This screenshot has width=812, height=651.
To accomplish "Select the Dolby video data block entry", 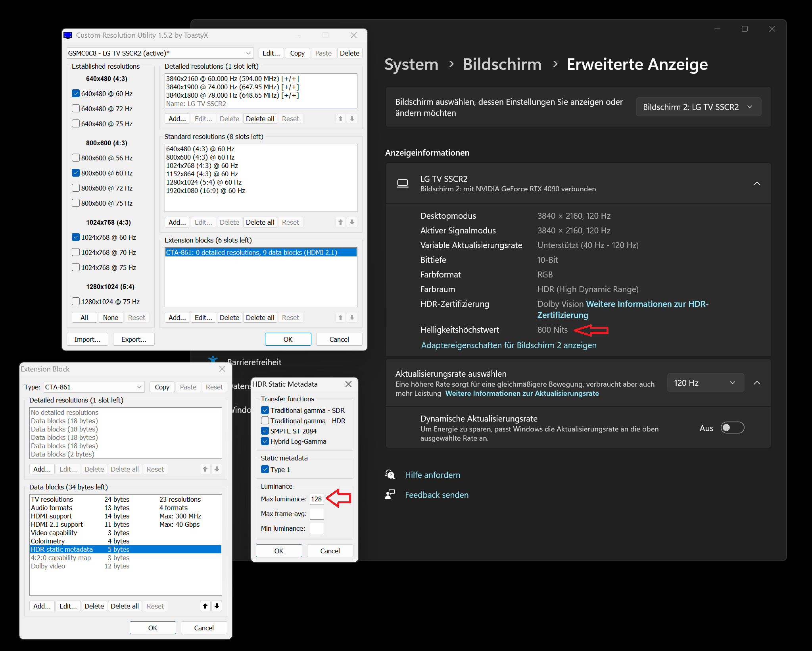I will [48, 566].
